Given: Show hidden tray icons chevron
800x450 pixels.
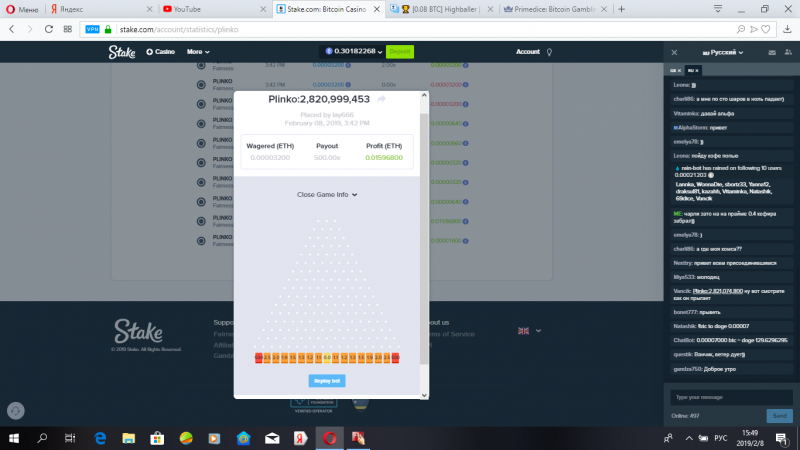Looking at the screenshot, I should click(689, 438).
